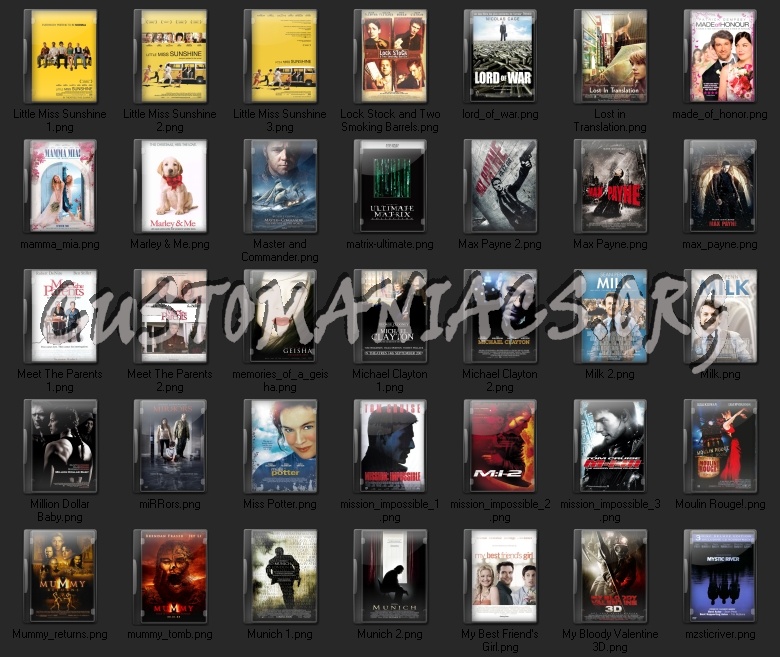The height and width of the screenshot is (657, 780).
Task: Click the file name 'mission_impossible_1.png'
Action: click(390, 510)
